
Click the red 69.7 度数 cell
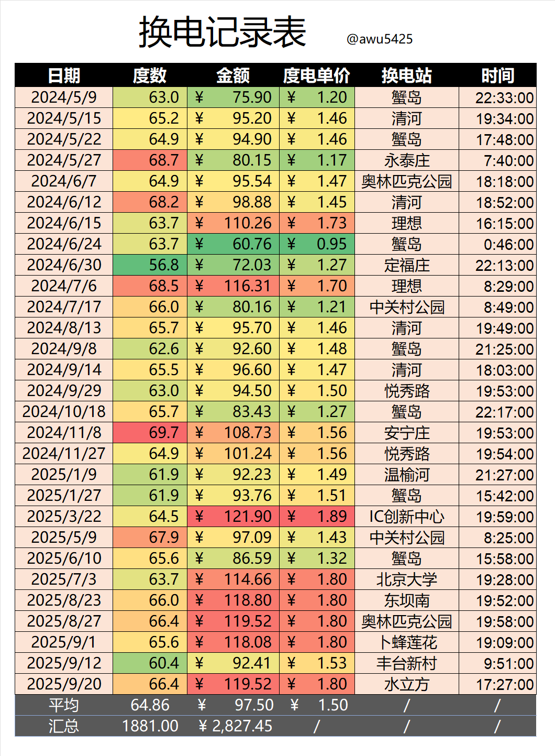pos(150,433)
